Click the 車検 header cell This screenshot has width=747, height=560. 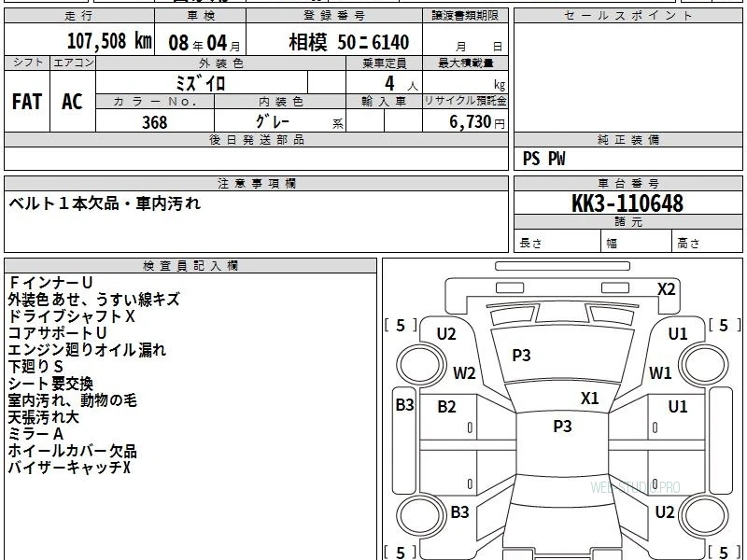[x=201, y=16]
